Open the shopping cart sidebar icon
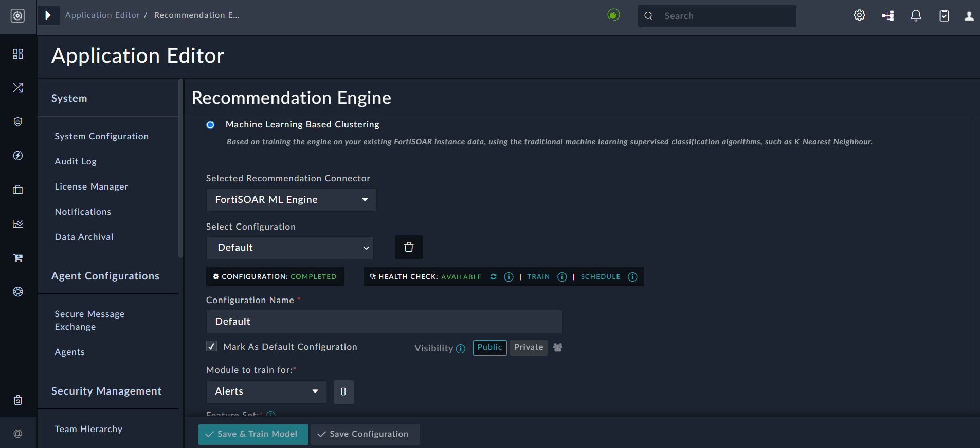The image size is (980, 448). [x=18, y=257]
